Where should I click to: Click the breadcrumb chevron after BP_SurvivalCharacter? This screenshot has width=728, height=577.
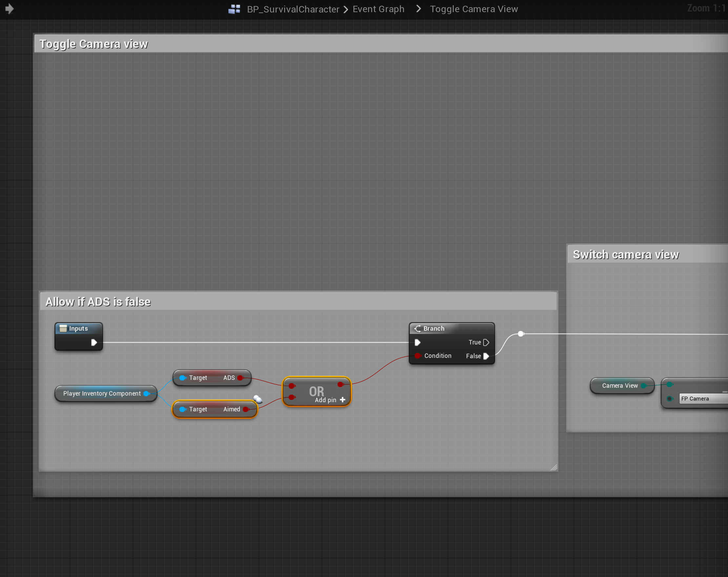coord(346,10)
